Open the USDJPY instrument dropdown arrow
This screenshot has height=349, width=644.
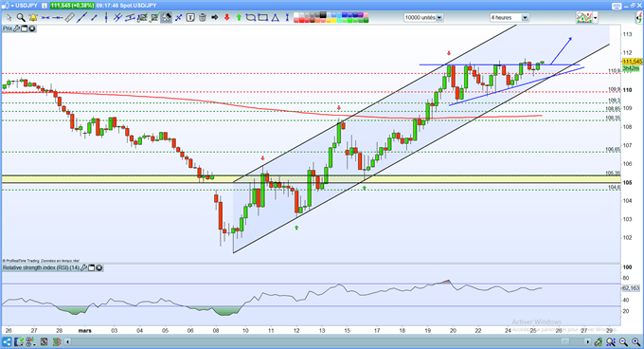coord(12,6)
